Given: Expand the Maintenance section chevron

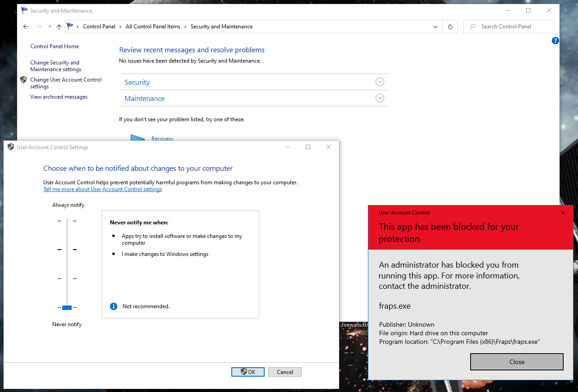Looking at the screenshot, I should 380,98.
